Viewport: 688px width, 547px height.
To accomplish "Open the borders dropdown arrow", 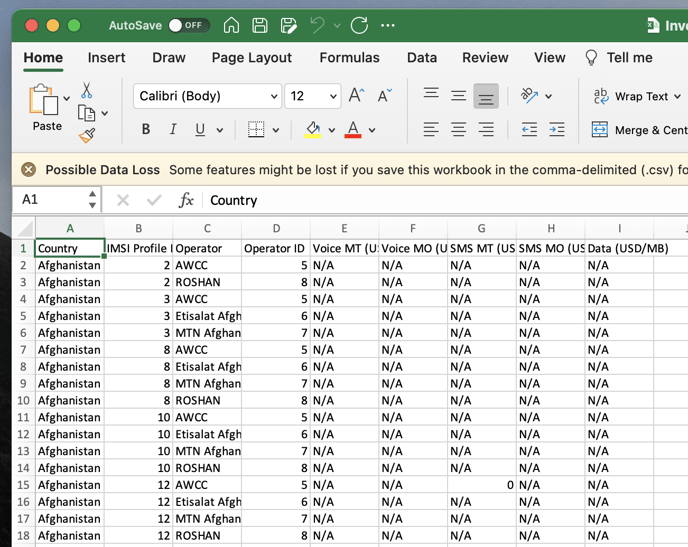I will 276,130.
